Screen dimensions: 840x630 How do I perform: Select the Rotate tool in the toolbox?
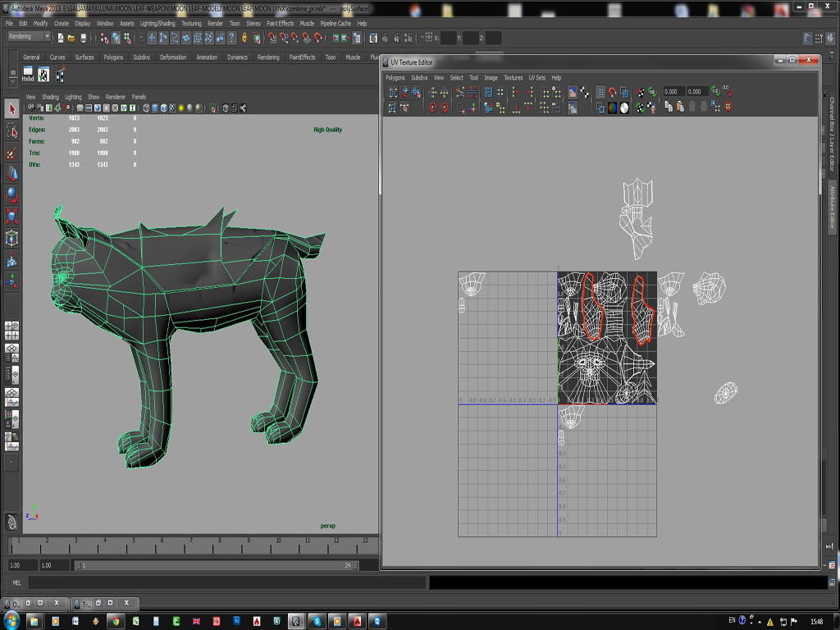[11, 193]
